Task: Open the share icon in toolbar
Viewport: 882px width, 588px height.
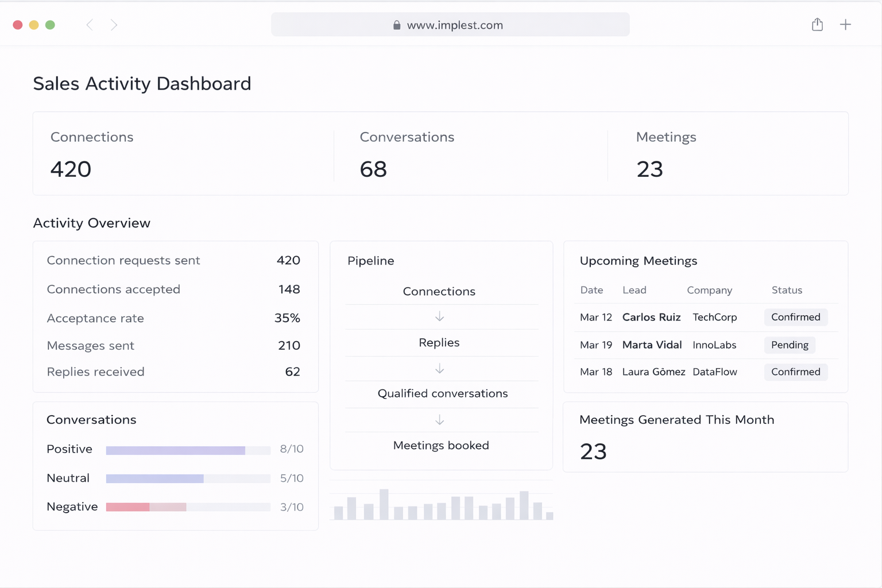Action: tap(817, 25)
